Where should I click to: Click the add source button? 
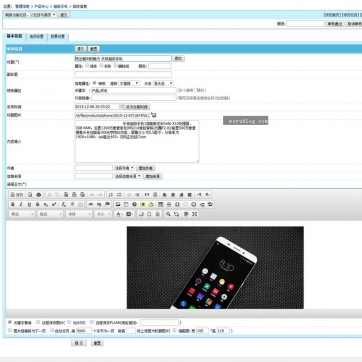click(x=152, y=176)
